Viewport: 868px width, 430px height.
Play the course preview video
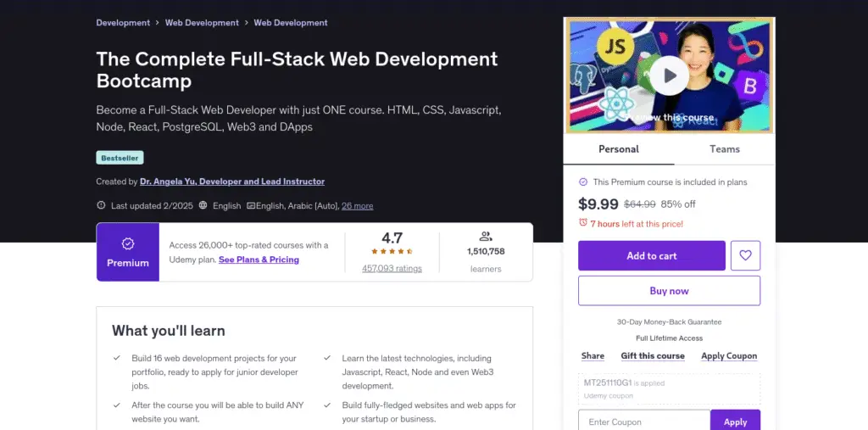[x=670, y=75]
